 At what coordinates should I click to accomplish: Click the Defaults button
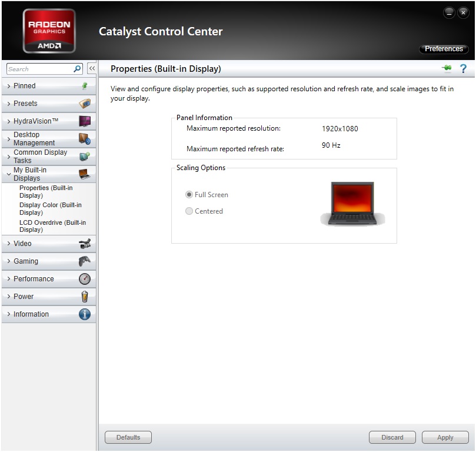point(128,437)
